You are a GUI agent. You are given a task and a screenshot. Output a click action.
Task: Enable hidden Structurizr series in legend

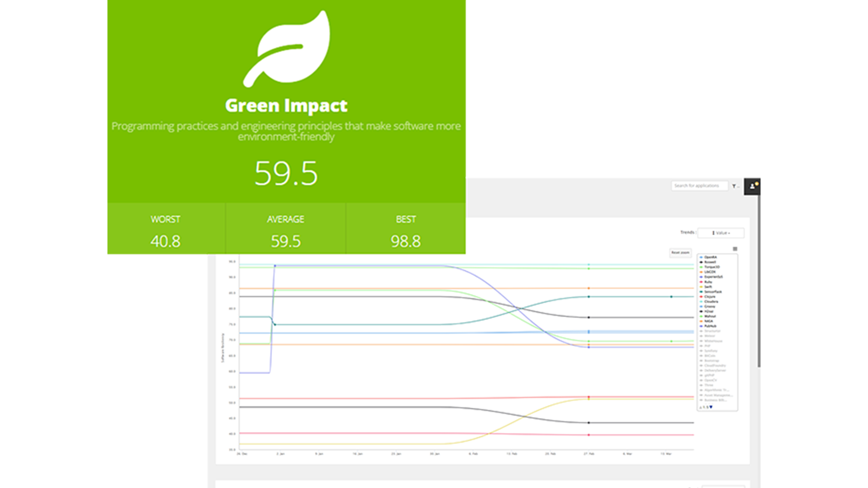pyautogui.click(x=710, y=331)
